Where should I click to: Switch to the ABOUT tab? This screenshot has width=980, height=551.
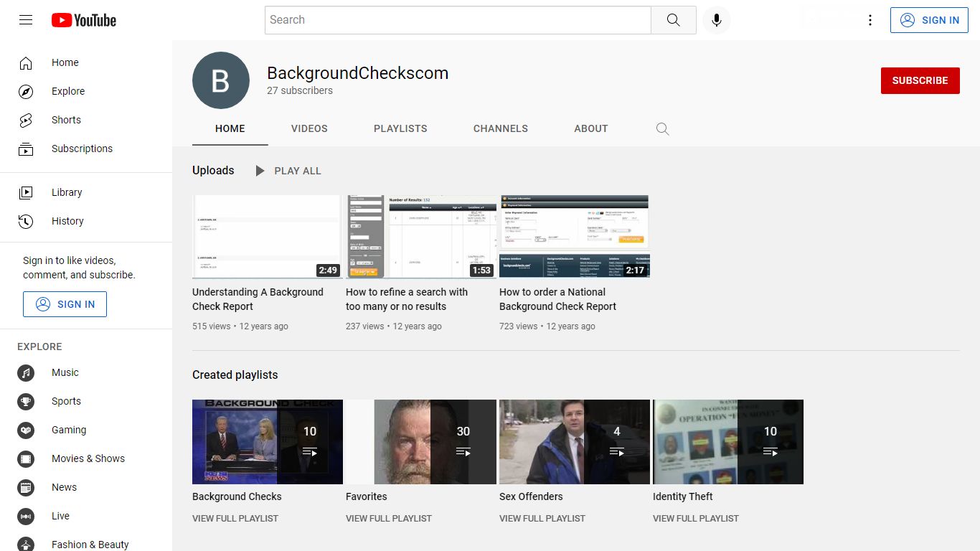point(591,128)
